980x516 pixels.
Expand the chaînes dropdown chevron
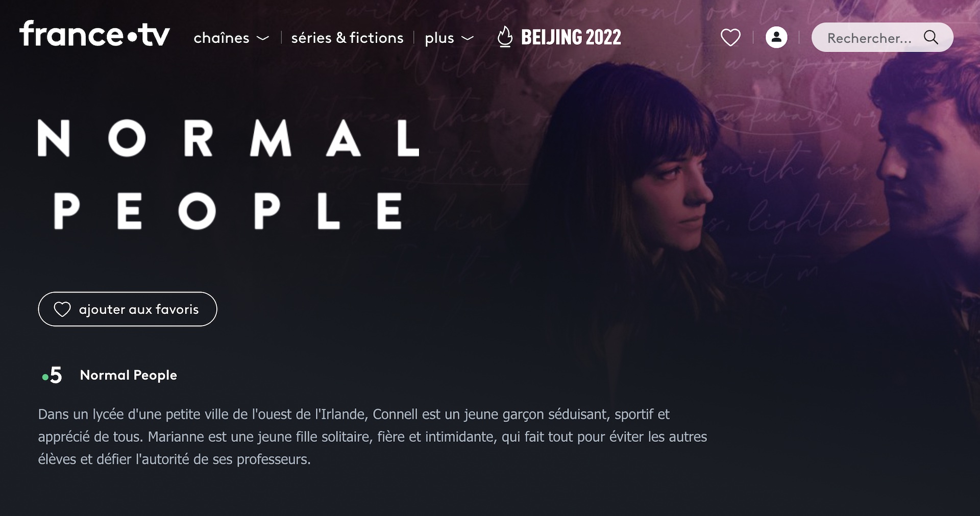pos(262,38)
